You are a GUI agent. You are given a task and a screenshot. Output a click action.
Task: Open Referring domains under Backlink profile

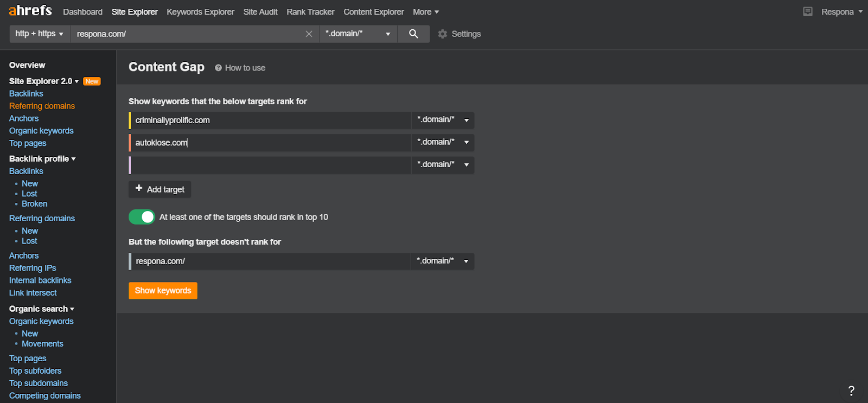pyautogui.click(x=42, y=218)
